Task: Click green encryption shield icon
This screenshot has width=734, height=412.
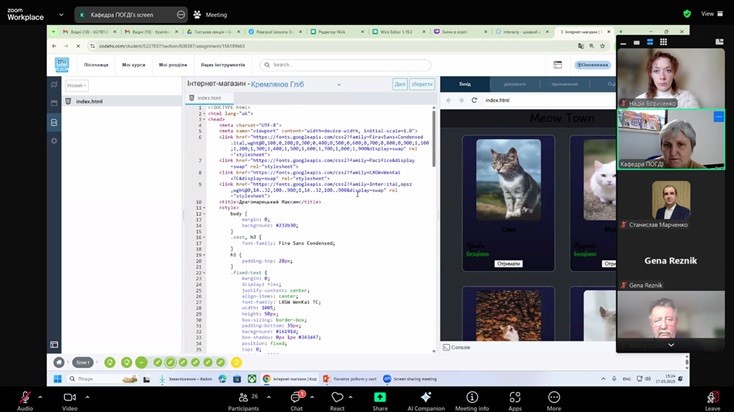Action: pos(687,14)
